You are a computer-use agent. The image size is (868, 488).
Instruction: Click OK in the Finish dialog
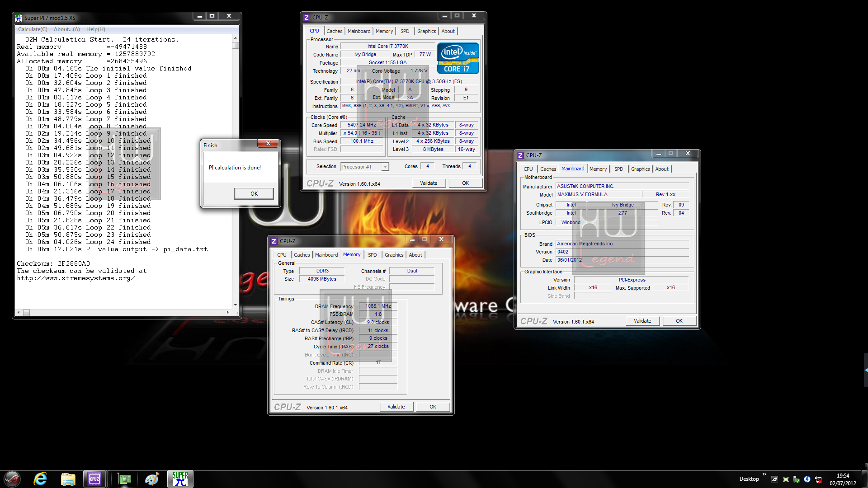pyautogui.click(x=254, y=194)
